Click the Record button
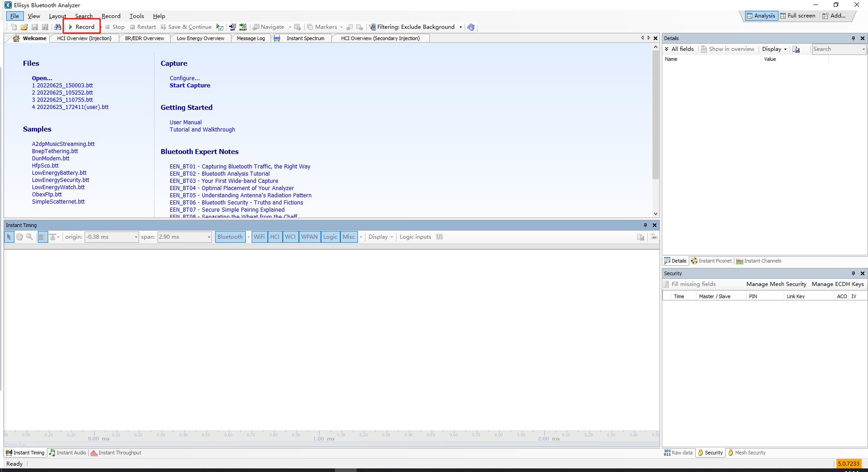This screenshot has height=472, width=868. (81, 27)
